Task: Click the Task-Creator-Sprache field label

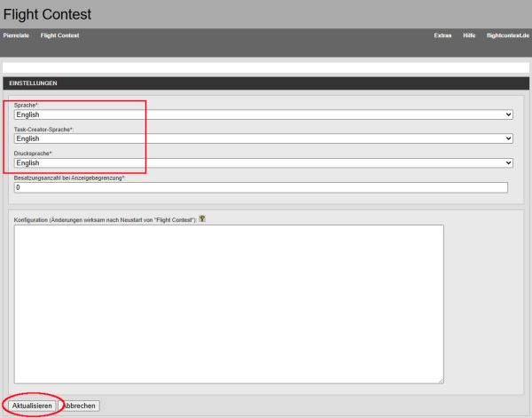Action: tap(43, 130)
